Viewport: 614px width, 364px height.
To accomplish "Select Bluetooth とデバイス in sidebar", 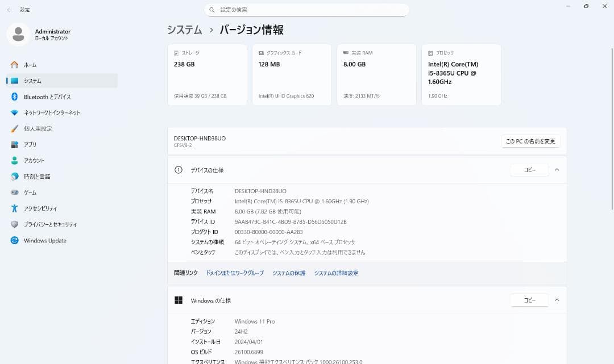I will click(62, 97).
